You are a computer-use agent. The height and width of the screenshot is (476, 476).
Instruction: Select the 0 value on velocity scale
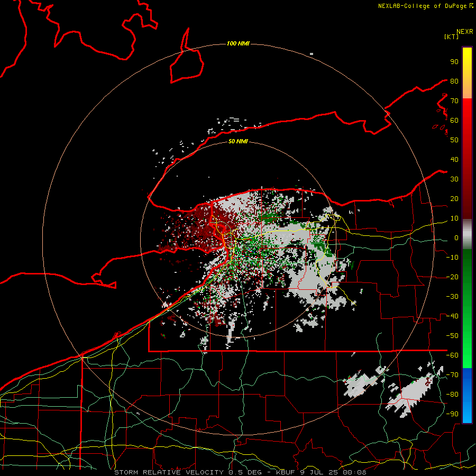pyautogui.click(x=456, y=238)
